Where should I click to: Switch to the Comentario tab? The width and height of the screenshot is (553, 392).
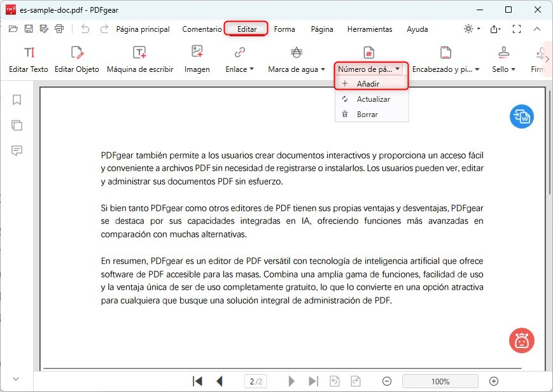point(202,29)
